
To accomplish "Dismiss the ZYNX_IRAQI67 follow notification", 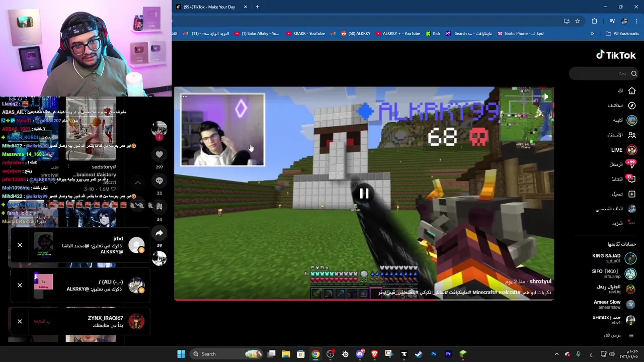I will pos(20,321).
